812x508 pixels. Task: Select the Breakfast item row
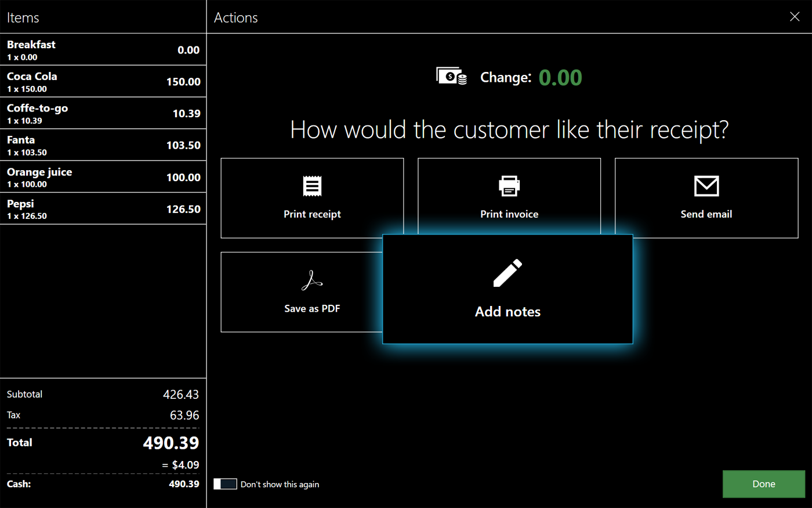103,50
